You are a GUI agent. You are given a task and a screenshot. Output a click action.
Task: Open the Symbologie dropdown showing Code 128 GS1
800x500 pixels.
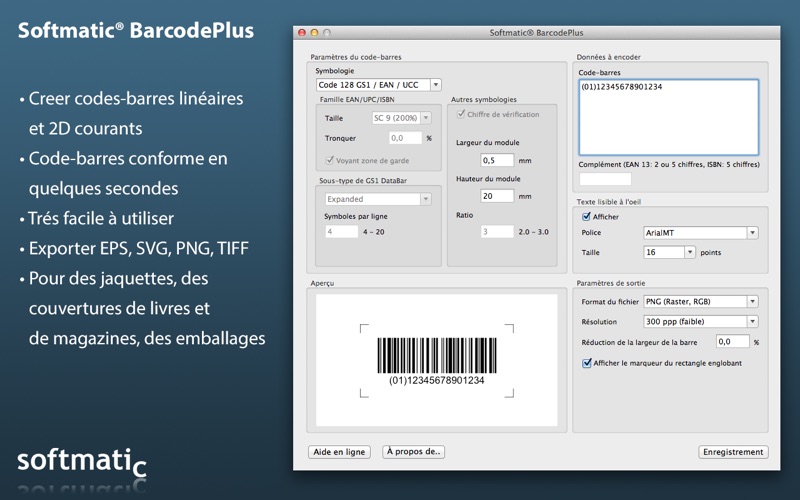click(x=379, y=85)
